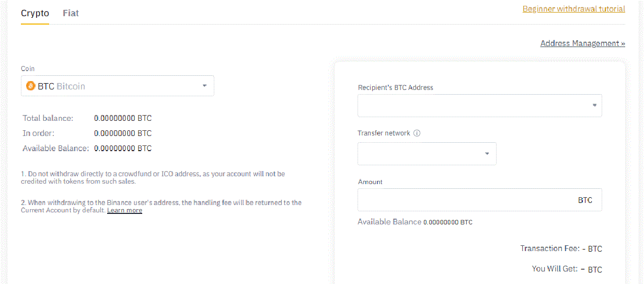Select the left Available Balance 0.00000000 BTC value
The width and height of the screenshot is (644, 284).
pos(123,149)
